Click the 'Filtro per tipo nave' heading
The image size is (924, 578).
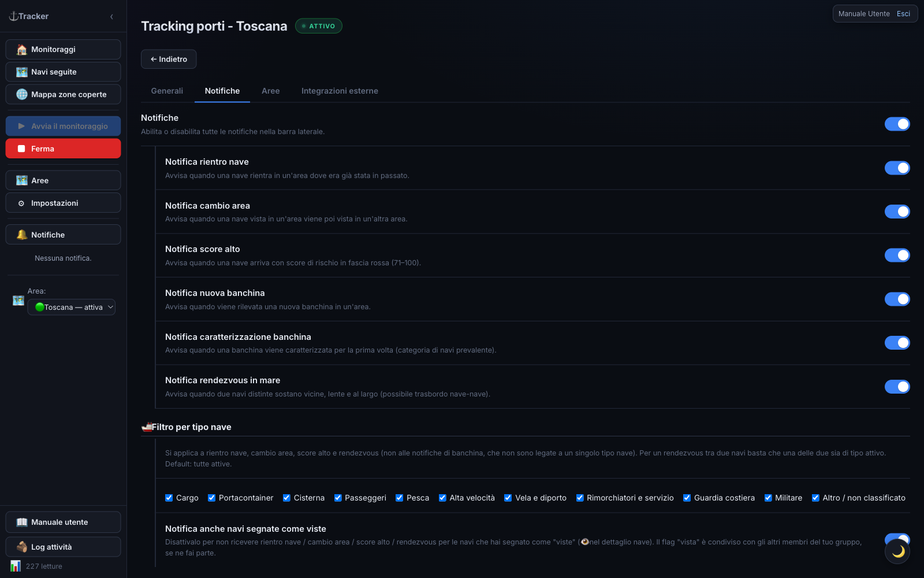[191, 427]
